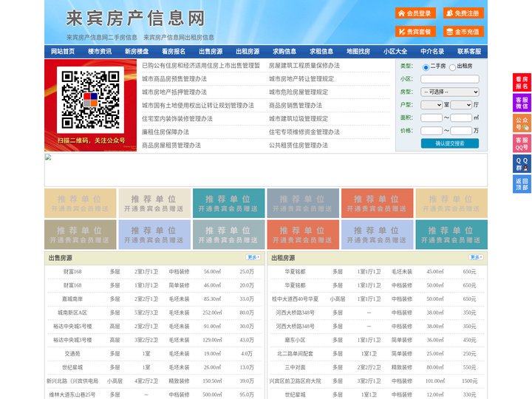
Task: Open 城市房地产抵押管理办法 link
Action: pos(174,92)
